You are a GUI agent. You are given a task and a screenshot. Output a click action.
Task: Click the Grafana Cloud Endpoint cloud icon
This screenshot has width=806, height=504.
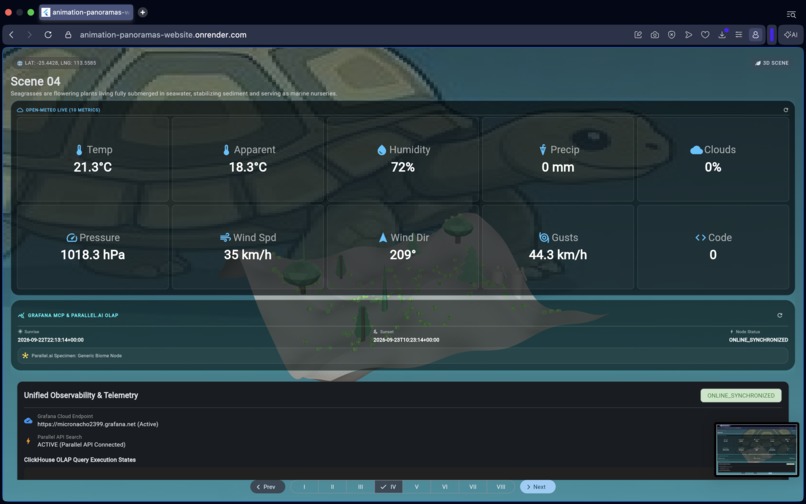tap(28, 421)
